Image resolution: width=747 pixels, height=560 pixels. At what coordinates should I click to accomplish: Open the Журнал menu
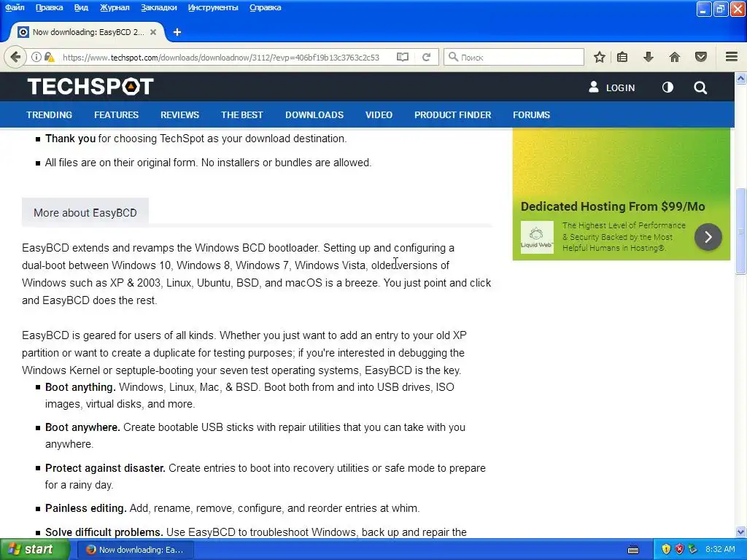(115, 7)
